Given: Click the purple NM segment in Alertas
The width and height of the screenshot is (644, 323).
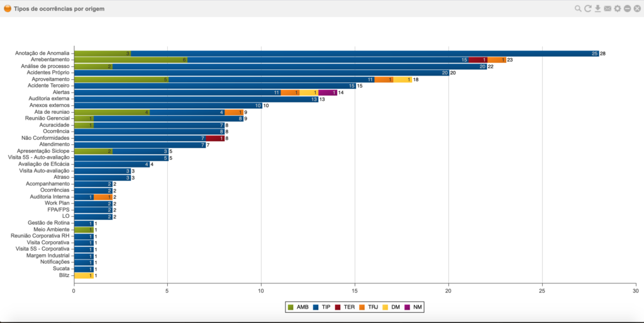Looking at the screenshot, I should 328,93.
